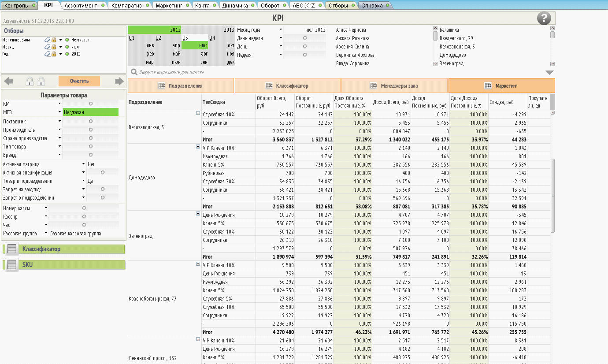Open the Месяц года dropdown
The image size is (608, 364).
click(x=281, y=30)
